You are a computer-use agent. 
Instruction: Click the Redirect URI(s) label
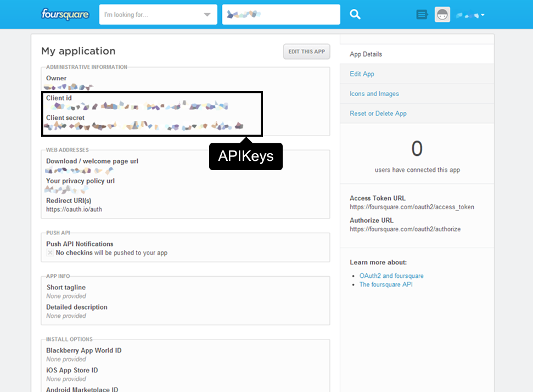69,200
